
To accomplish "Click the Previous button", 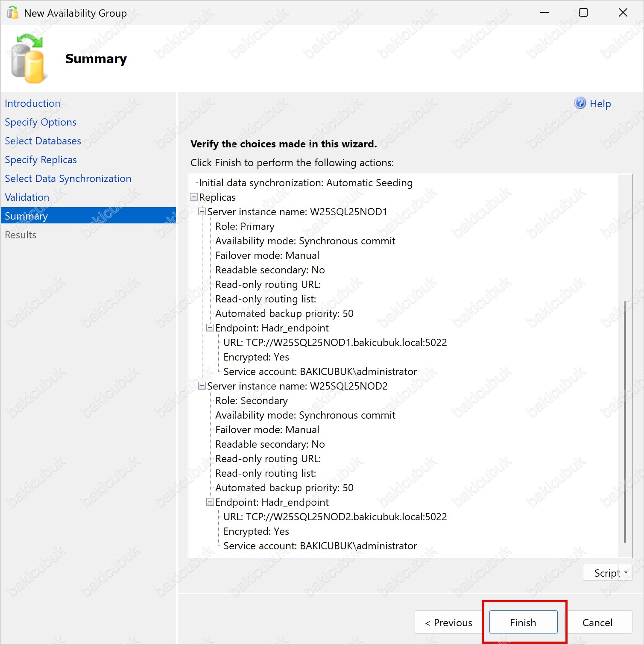I will [448, 622].
